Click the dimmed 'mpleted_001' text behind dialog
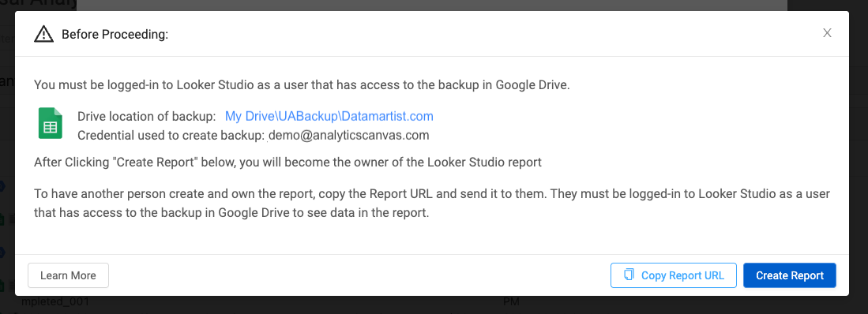Screen dimensions: 868x314 tap(55, 302)
